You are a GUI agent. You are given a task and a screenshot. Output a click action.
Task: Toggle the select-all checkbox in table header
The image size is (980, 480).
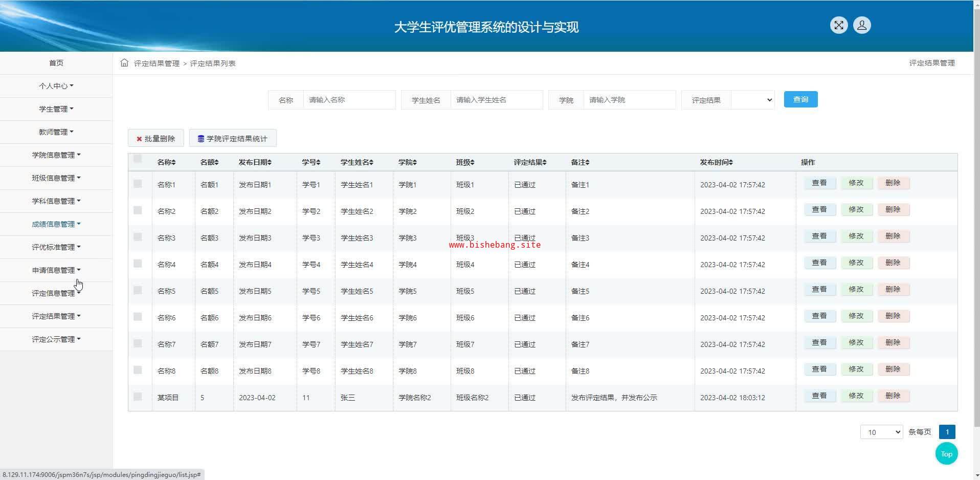(138, 159)
